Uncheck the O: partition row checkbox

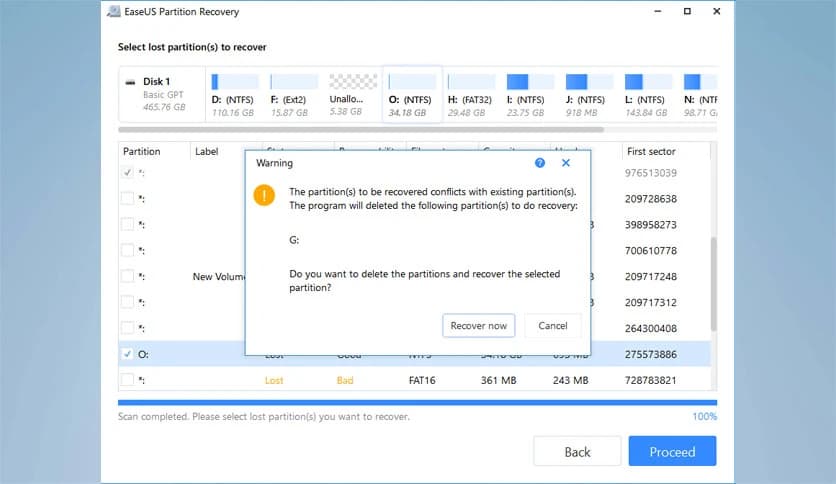click(x=127, y=354)
